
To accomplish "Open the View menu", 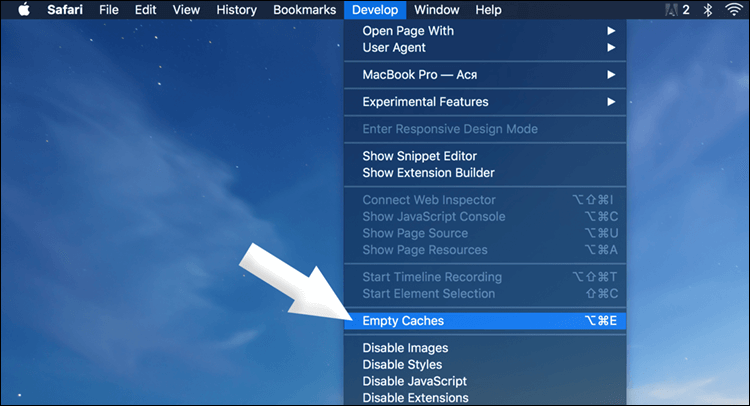I will pos(186,10).
